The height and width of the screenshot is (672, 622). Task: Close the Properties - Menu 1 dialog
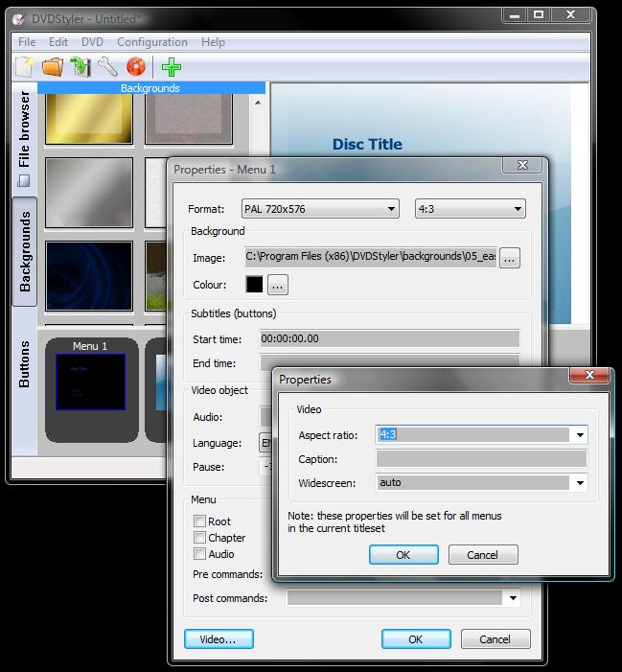[x=522, y=165]
